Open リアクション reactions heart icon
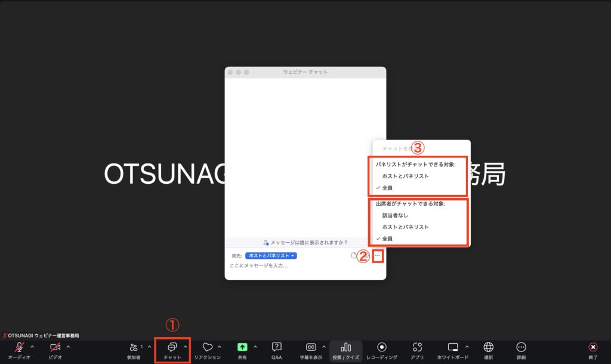 [208, 347]
